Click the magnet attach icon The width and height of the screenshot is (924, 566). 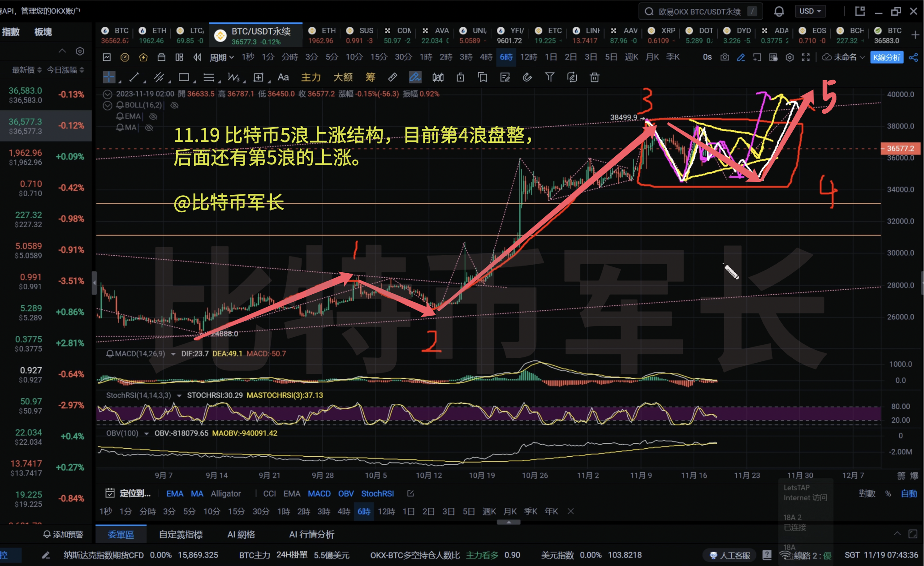[x=527, y=77]
